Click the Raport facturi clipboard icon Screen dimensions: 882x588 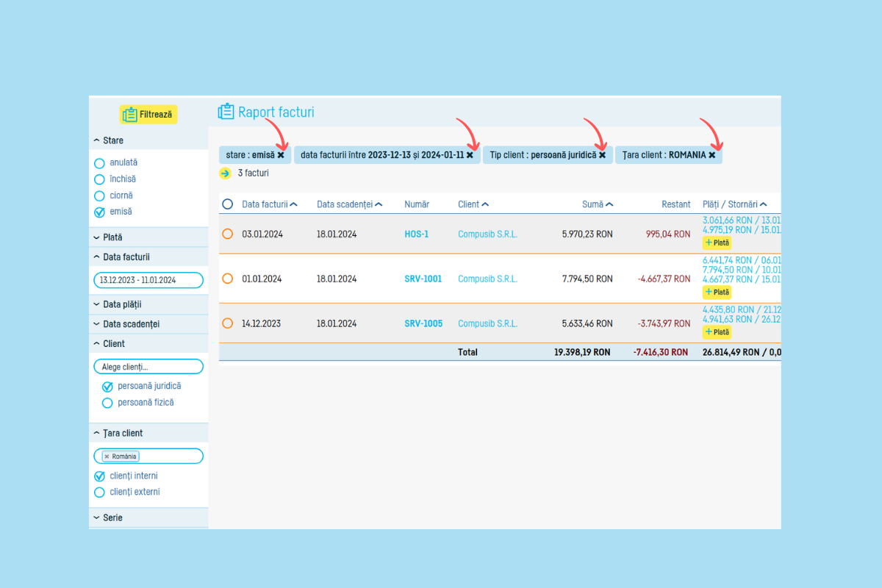pyautogui.click(x=226, y=112)
